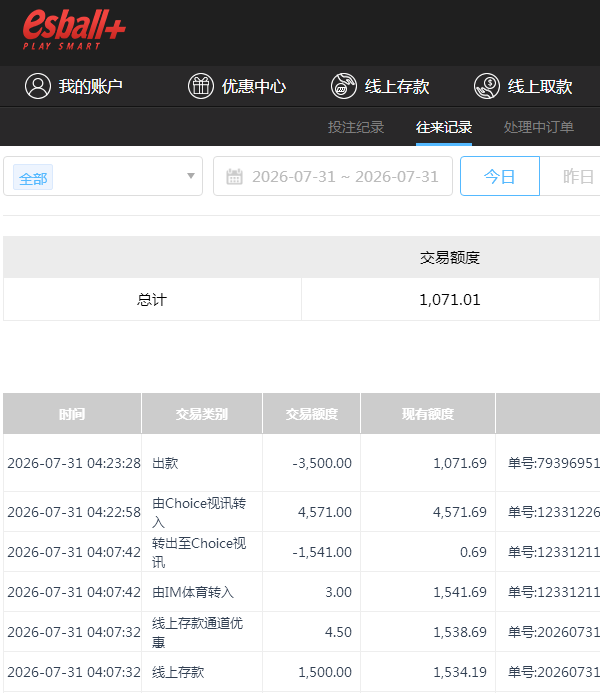Filter records by 昨日
This screenshot has width=600, height=693.
point(577,176)
